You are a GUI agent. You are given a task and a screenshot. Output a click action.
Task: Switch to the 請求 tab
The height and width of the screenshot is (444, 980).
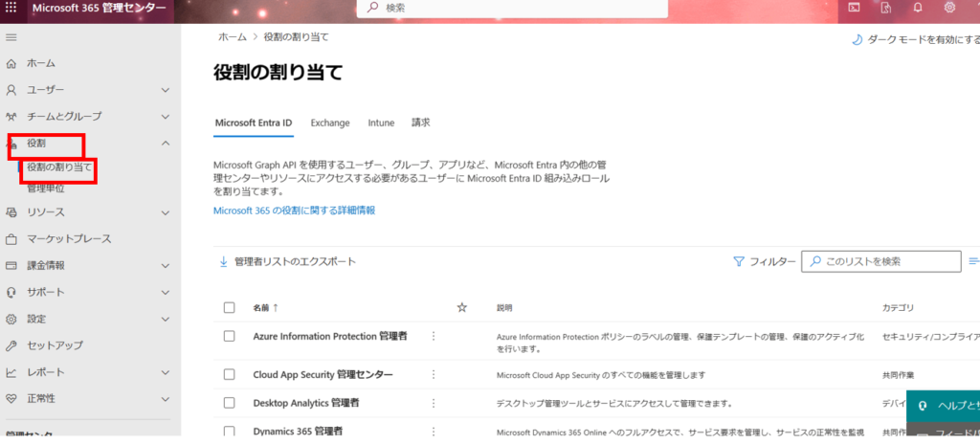[421, 122]
